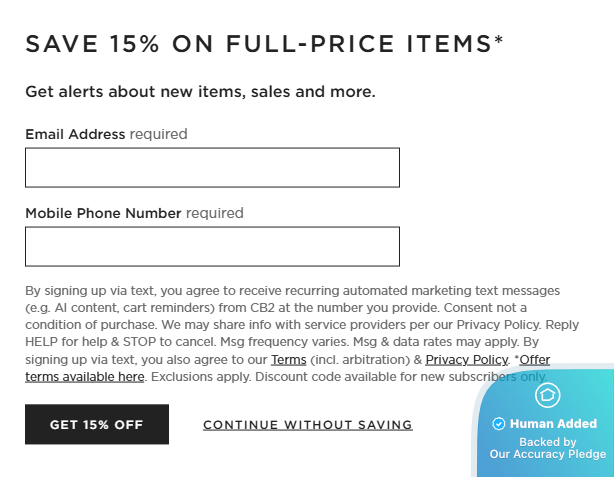The image size is (614, 477).
Task: Click the Human Added badge label
Action: (553, 424)
